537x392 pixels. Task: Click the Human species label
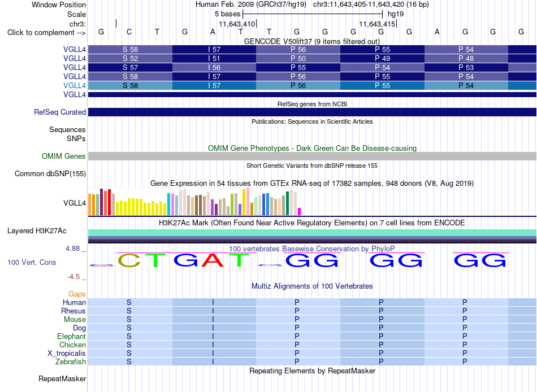pos(74,302)
